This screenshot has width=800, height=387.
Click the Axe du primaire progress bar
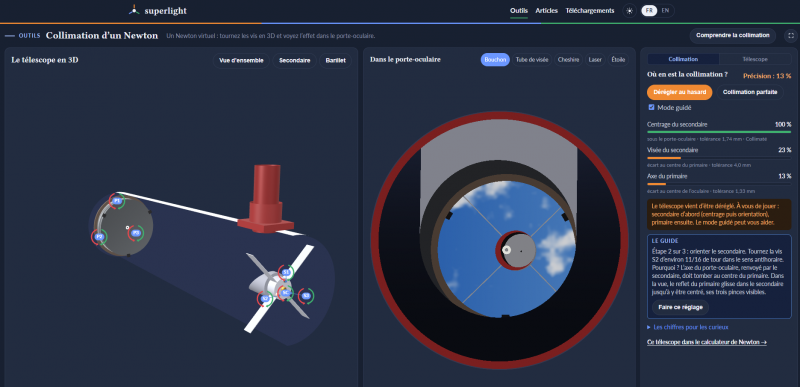[x=719, y=184]
